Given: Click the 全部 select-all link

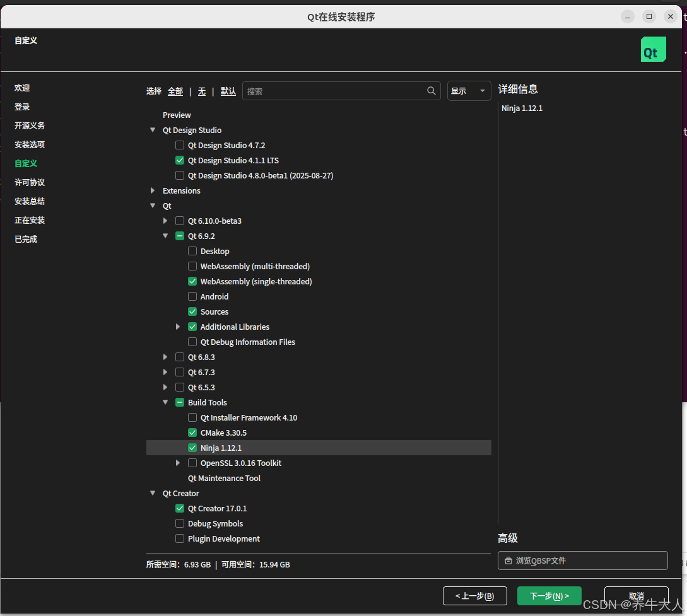Looking at the screenshot, I should [x=175, y=91].
